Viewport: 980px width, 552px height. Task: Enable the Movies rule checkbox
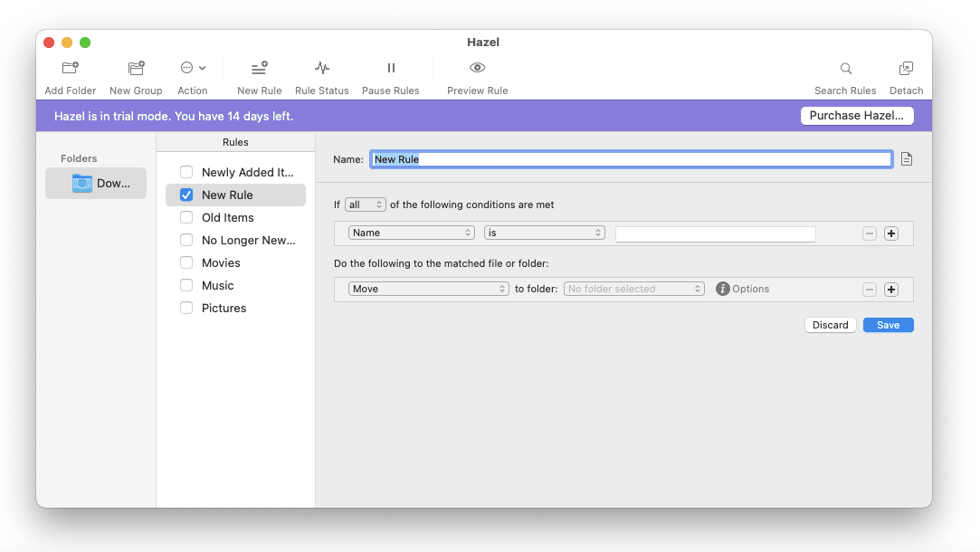point(186,262)
